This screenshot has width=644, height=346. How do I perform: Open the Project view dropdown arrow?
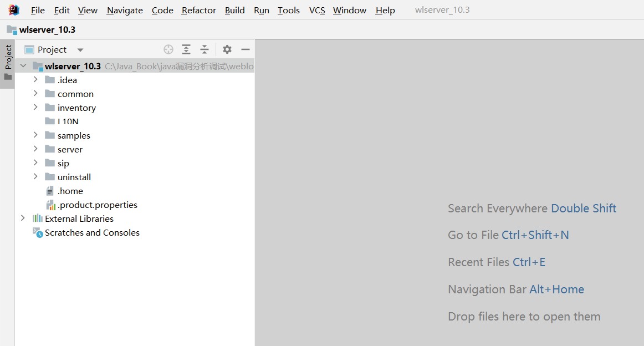tap(80, 50)
